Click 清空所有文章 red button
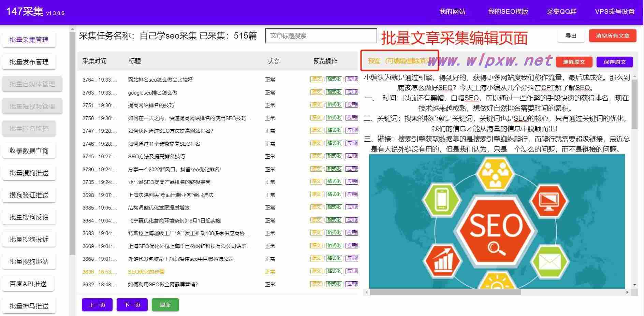This screenshot has width=644, height=316. [613, 35]
